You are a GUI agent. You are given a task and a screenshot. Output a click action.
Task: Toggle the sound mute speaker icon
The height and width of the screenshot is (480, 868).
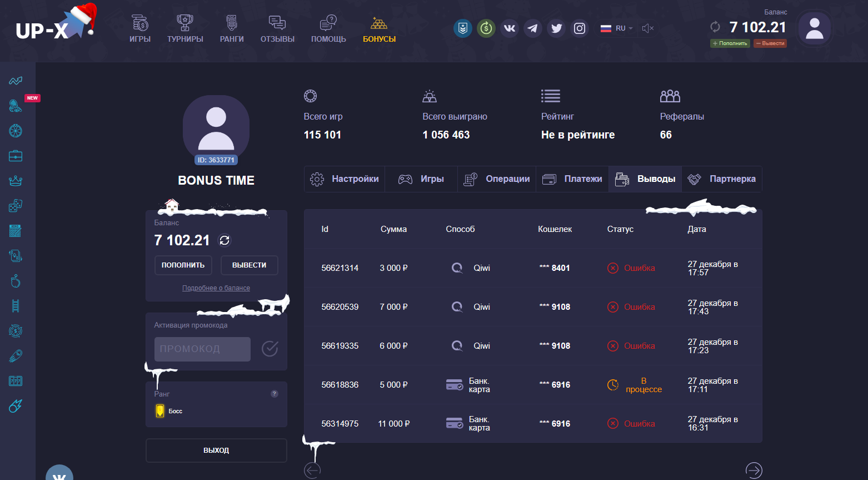[647, 28]
